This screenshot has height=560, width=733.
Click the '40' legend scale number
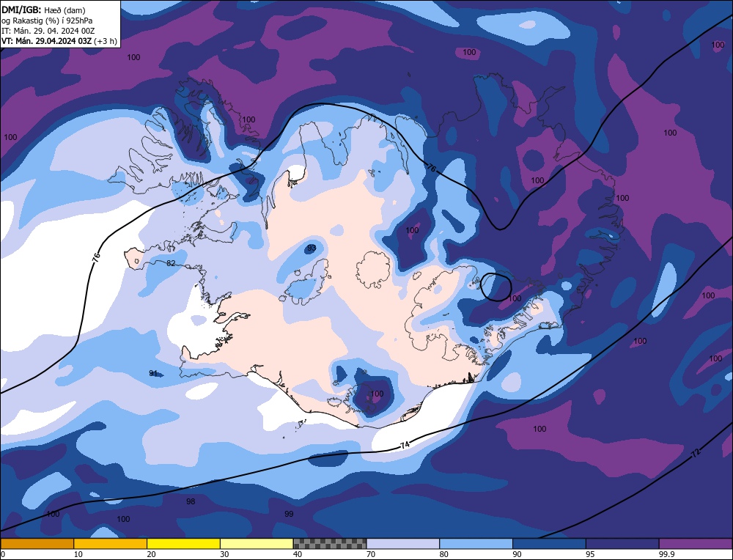point(298,554)
